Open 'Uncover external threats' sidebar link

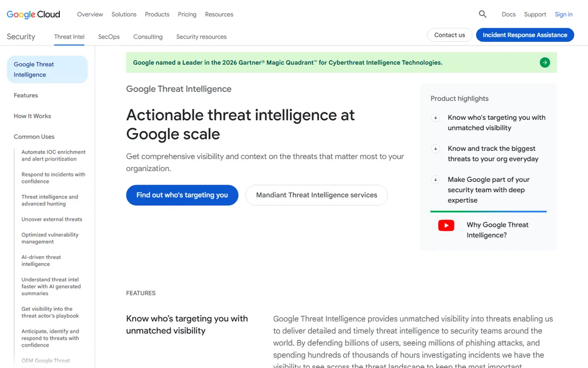pos(52,219)
